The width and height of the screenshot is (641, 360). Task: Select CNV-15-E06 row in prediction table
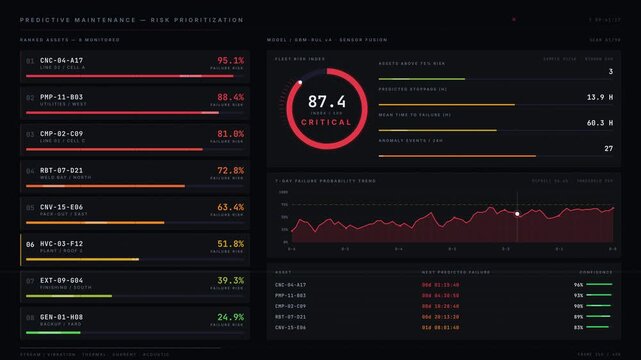[444, 327]
